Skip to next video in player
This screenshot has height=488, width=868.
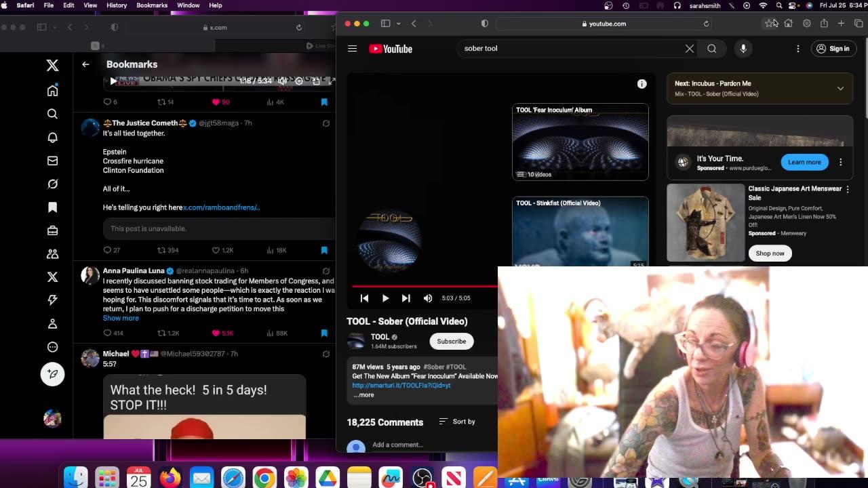click(x=406, y=298)
